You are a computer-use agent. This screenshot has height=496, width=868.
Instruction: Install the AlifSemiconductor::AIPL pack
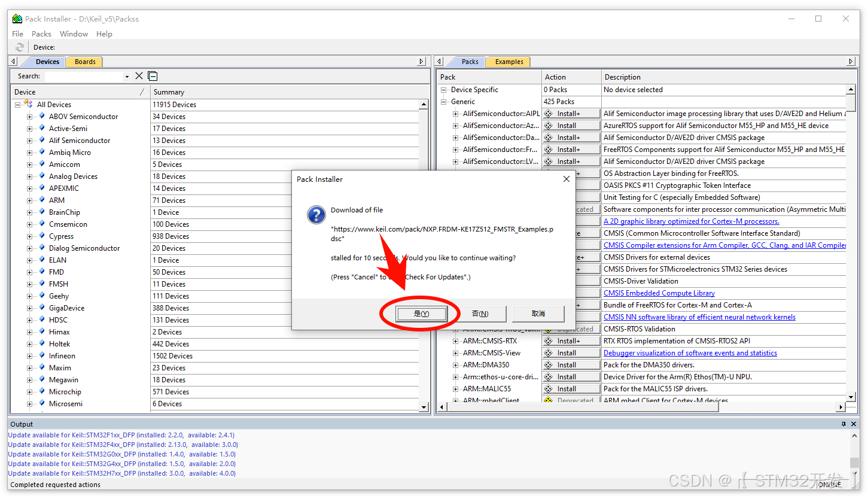571,114
